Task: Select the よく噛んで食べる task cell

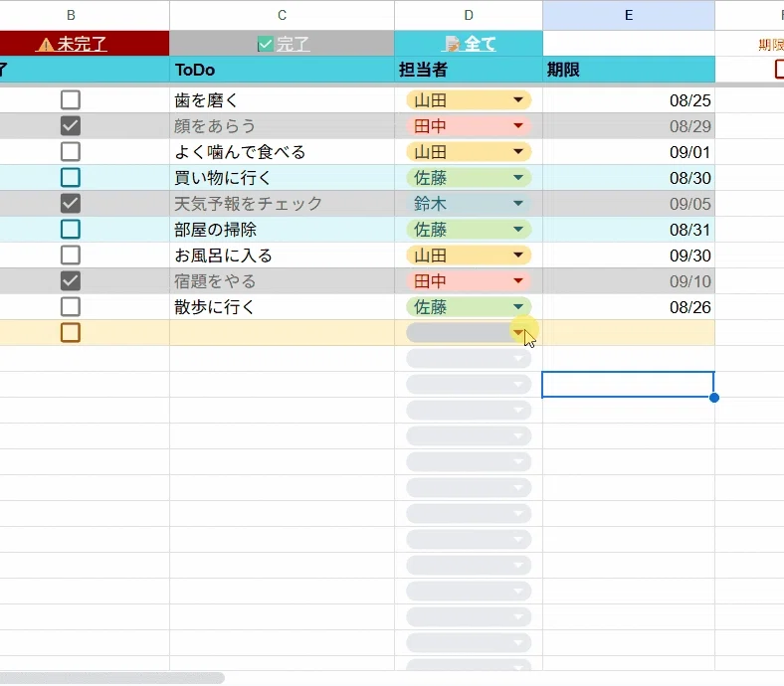Action: coord(282,151)
